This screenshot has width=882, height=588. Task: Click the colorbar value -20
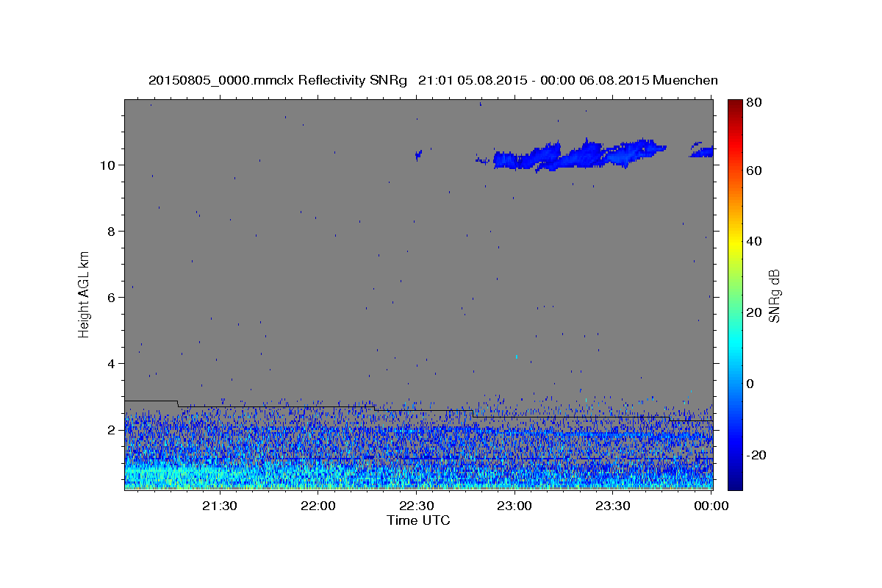coord(756,455)
